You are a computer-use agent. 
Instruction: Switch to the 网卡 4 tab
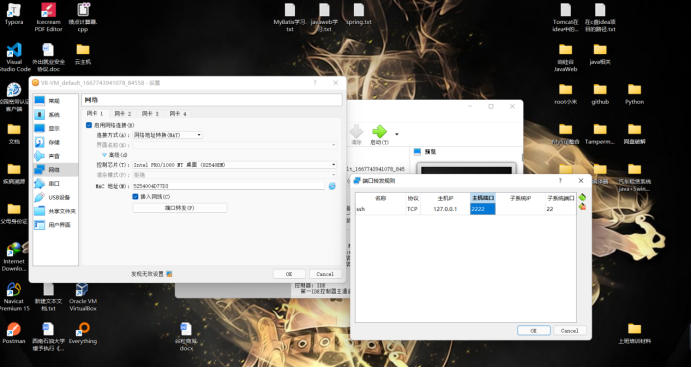(178, 113)
